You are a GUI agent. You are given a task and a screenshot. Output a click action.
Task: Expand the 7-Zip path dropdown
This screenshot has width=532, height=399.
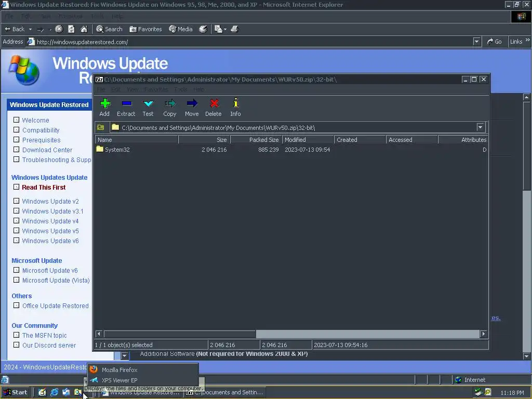click(480, 127)
